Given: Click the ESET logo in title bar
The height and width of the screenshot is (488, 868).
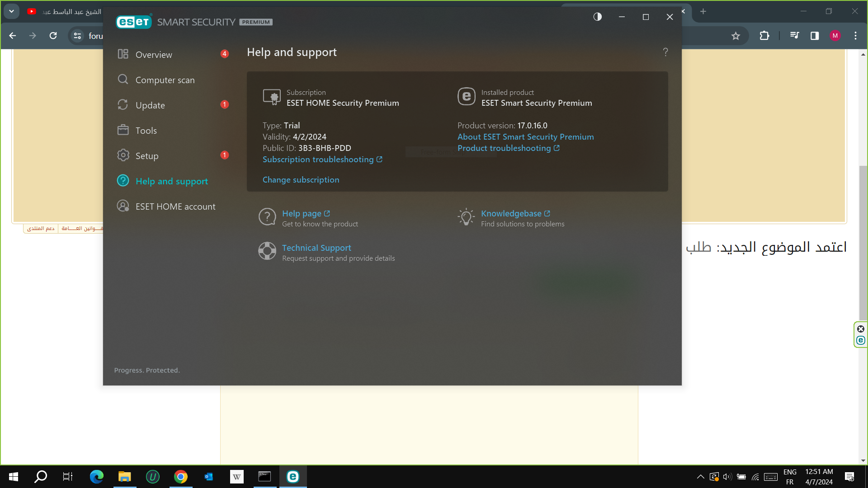Looking at the screenshot, I should tap(134, 22).
